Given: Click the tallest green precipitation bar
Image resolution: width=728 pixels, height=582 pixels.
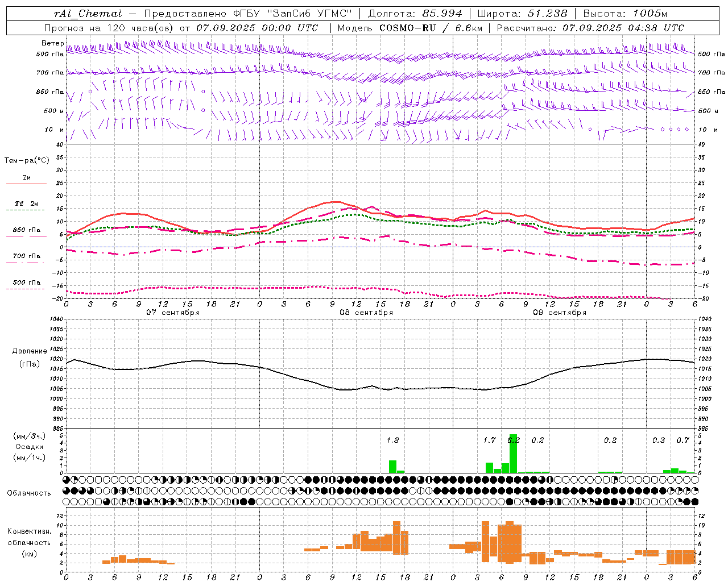Looking at the screenshot, I should tap(514, 454).
